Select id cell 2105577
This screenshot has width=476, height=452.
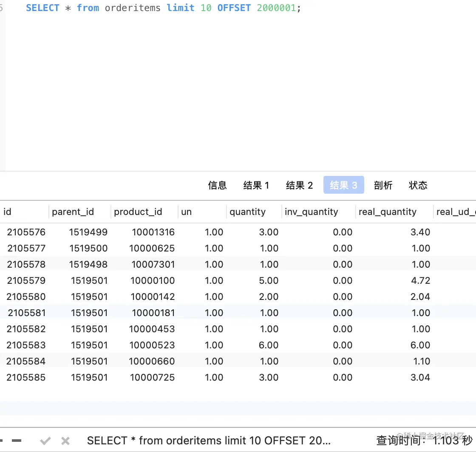26,248
